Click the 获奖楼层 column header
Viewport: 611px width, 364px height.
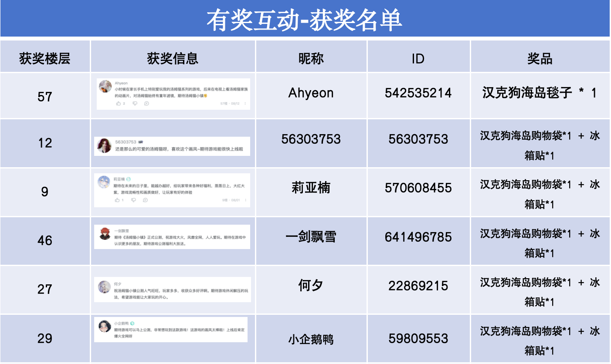(x=45, y=58)
